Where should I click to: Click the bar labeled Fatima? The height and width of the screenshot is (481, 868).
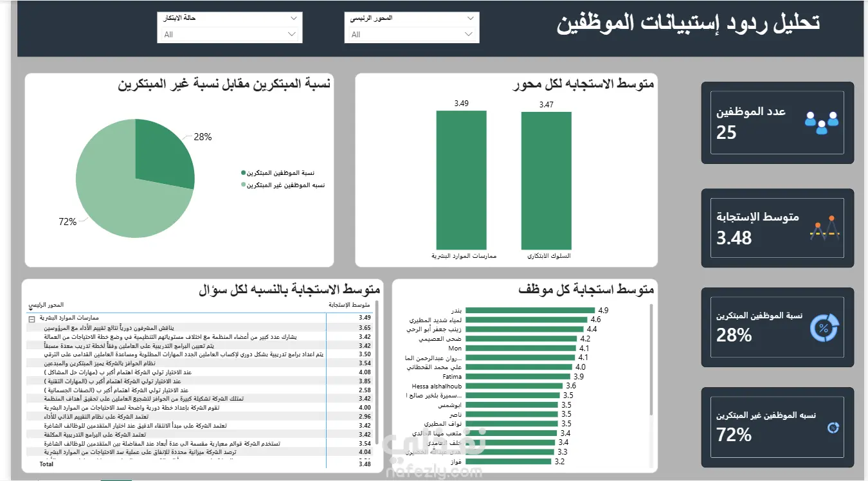[x=517, y=377]
